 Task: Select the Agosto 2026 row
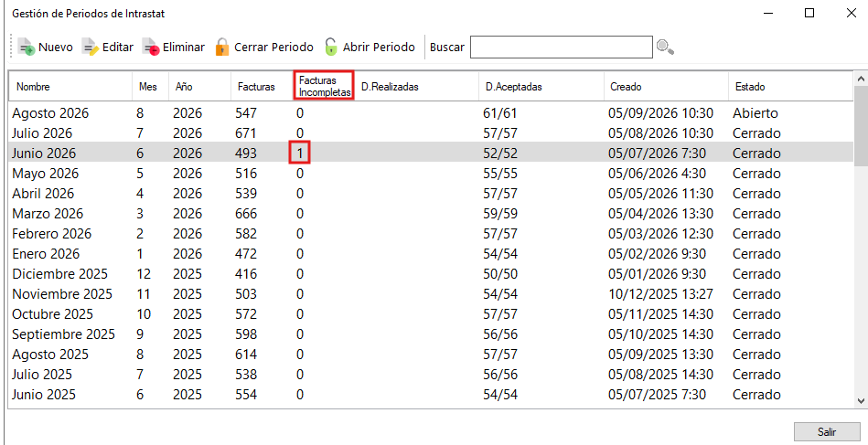pyautogui.click(x=431, y=113)
